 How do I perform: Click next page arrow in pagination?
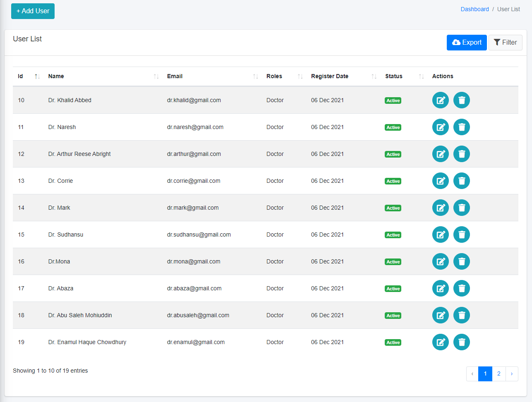512,374
